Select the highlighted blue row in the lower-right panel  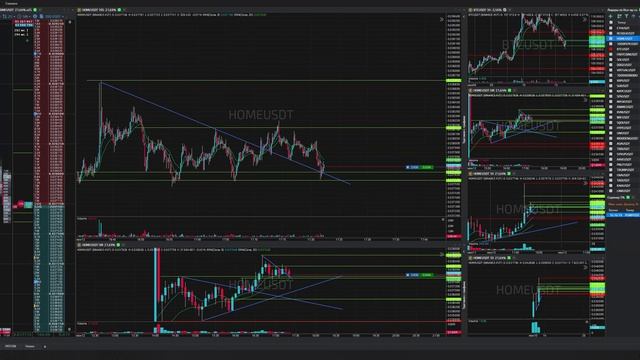(623, 215)
